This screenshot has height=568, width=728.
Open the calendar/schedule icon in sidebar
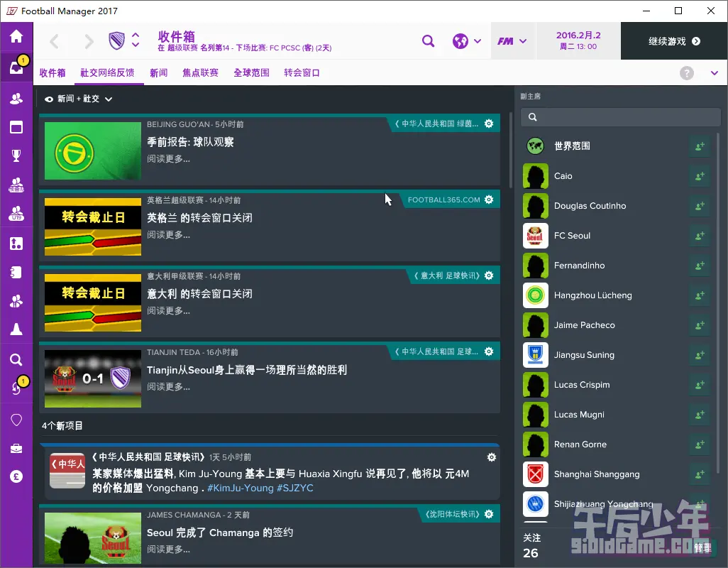(x=16, y=127)
